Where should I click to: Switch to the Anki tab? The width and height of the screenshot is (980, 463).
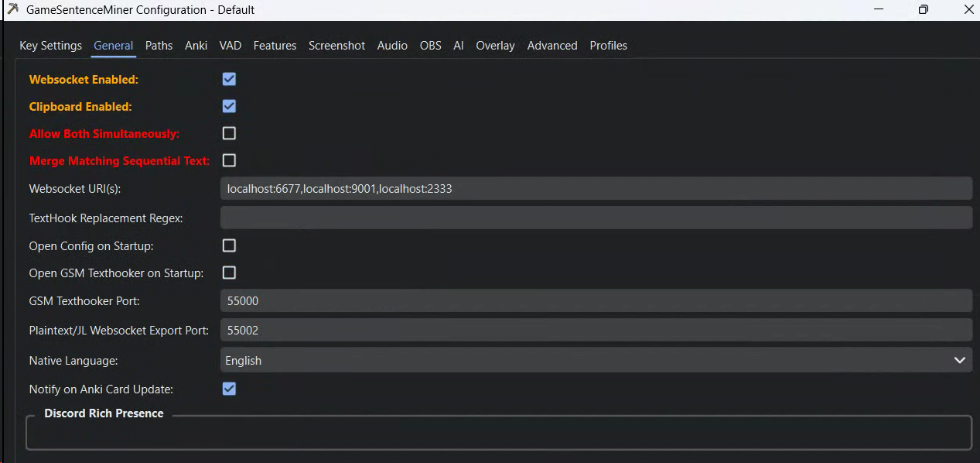pos(196,46)
